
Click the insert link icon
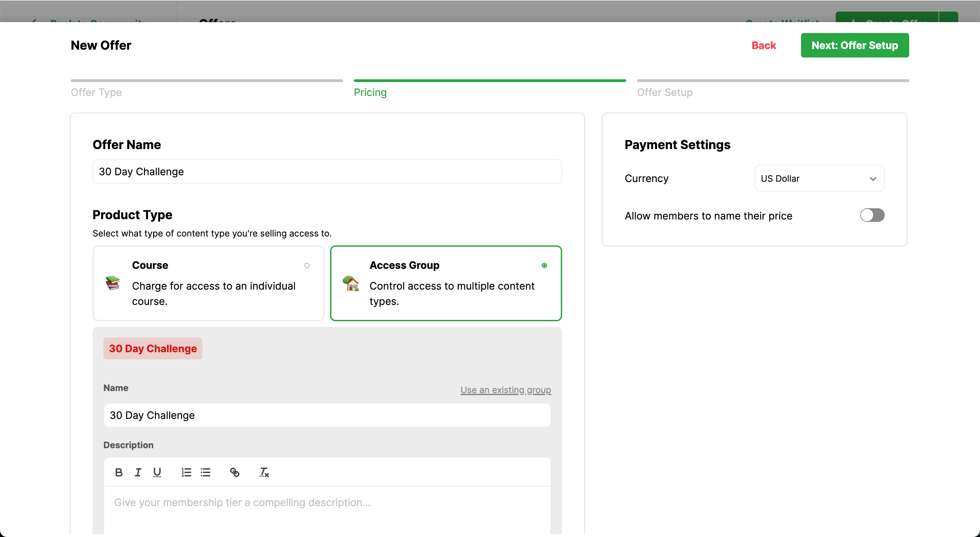point(235,472)
